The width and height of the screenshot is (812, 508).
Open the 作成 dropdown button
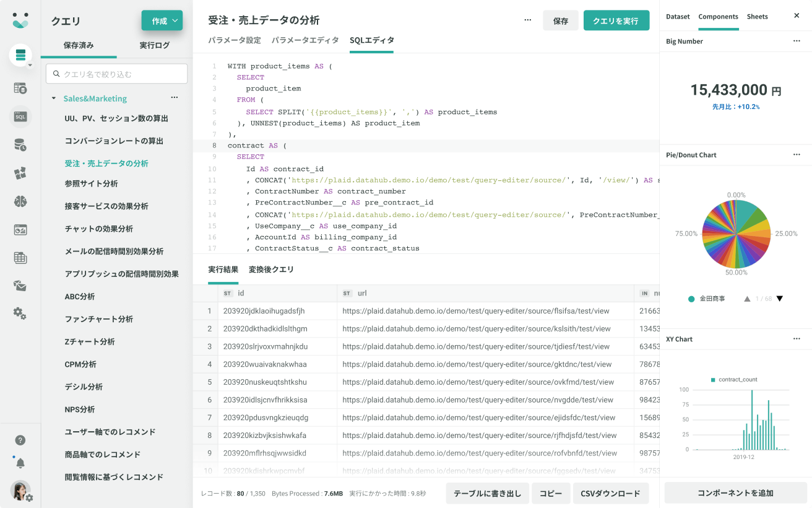click(162, 21)
